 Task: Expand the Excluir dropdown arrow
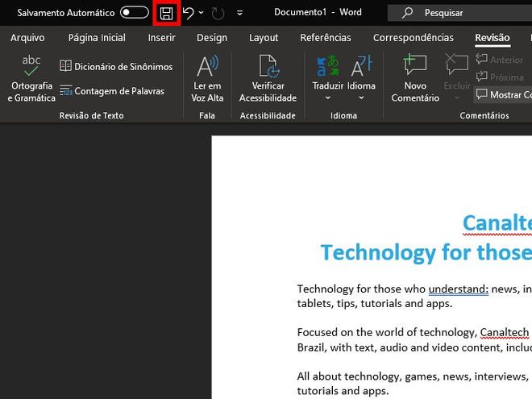click(x=457, y=98)
